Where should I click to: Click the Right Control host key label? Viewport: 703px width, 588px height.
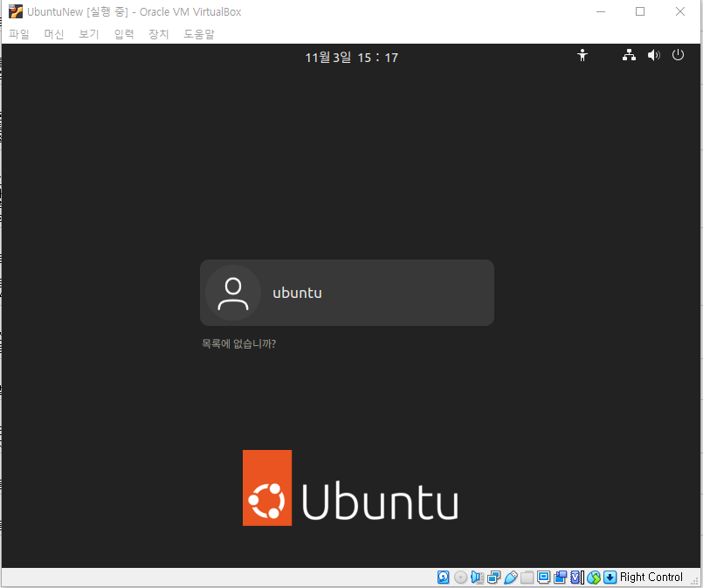tap(651, 577)
